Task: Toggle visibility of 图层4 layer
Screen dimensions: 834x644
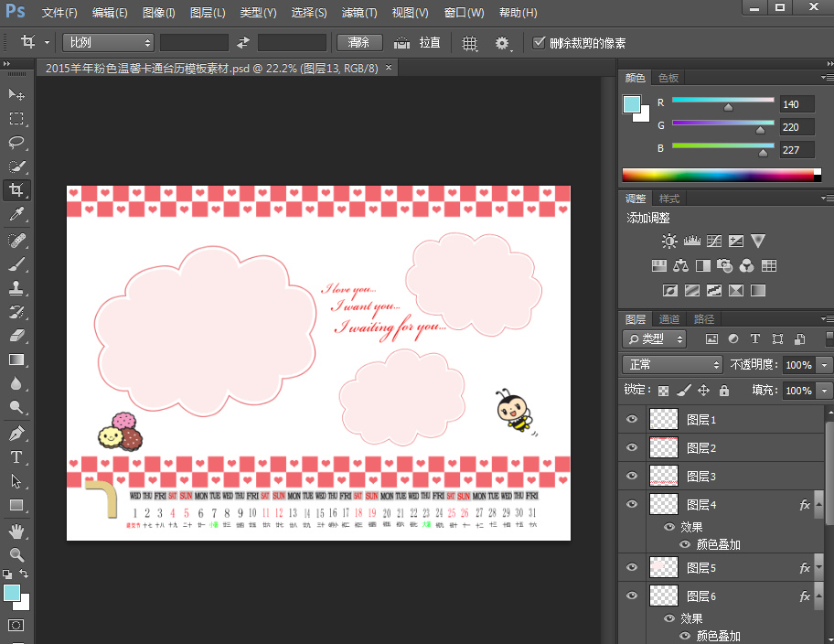Action: point(631,504)
